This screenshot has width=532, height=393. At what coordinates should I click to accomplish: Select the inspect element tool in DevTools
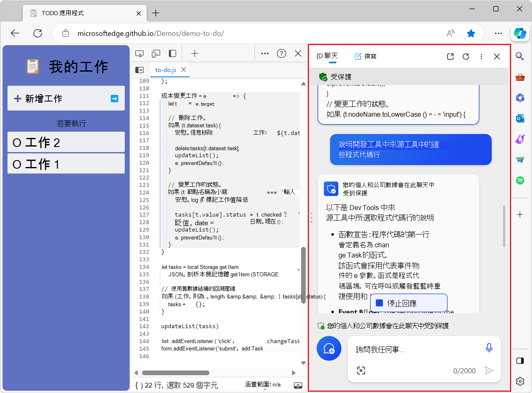139,53
